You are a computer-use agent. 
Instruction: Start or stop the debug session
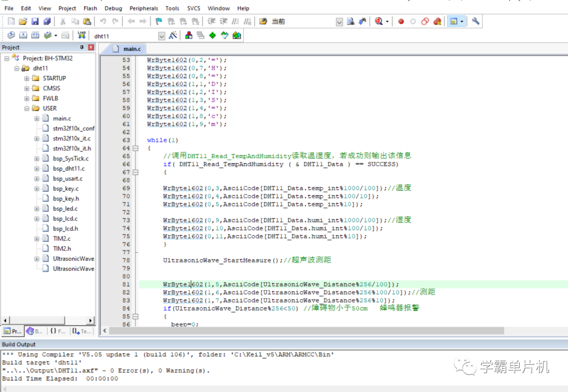click(x=379, y=22)
